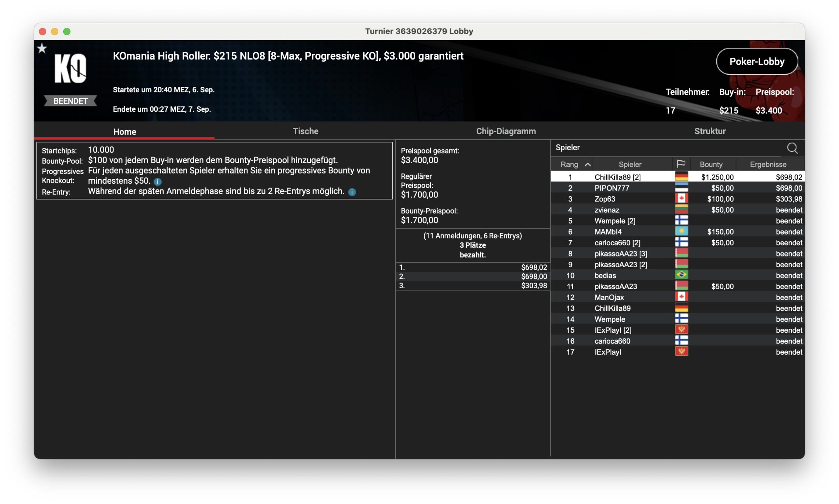Viewport: 839px width, 504px height.
Task: Click the German flag next to ChillKilla89 [2]
Action: click(x=681, y=177)
